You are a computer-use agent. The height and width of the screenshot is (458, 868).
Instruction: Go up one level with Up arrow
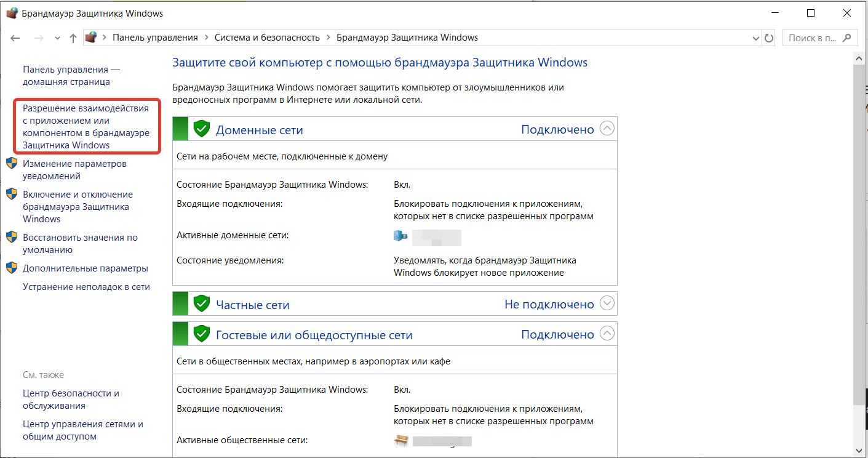[73, 38]
